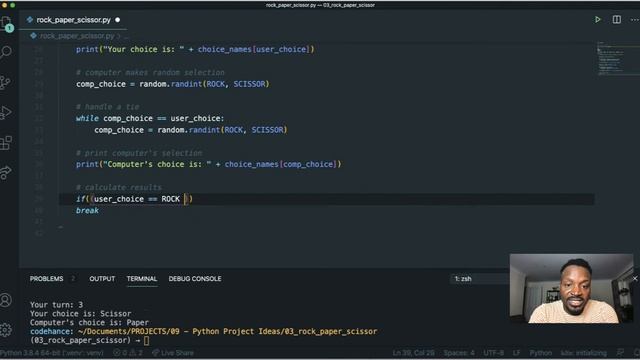Click 'Your turn: 3' in the terminal

tap(56, 304)
